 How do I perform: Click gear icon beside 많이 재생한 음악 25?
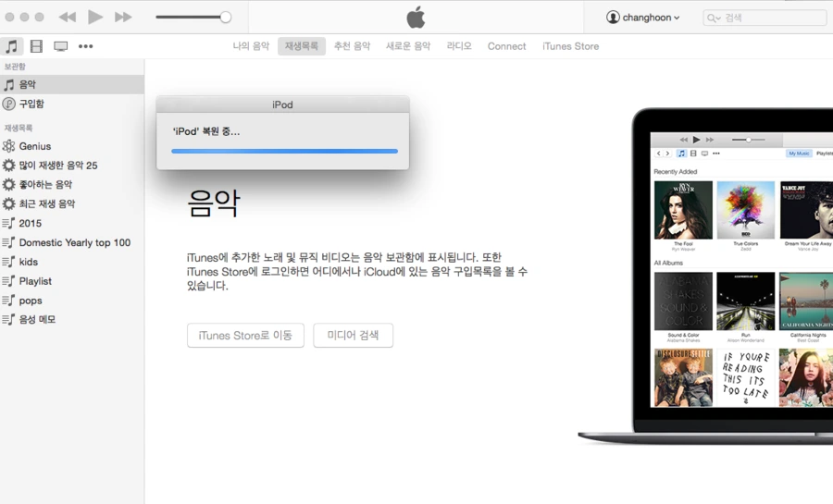pos(8,166)
